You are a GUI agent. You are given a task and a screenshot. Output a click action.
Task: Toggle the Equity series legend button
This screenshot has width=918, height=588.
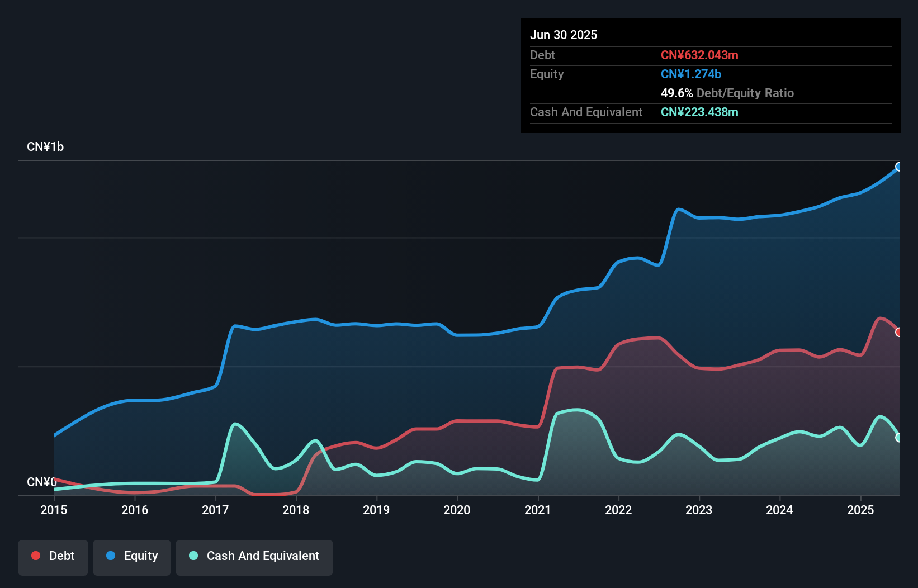click(x=132, y=557)
